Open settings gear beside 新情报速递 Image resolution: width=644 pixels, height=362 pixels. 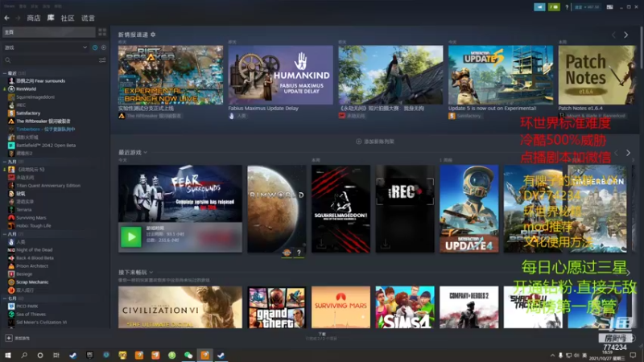(153, 35)
